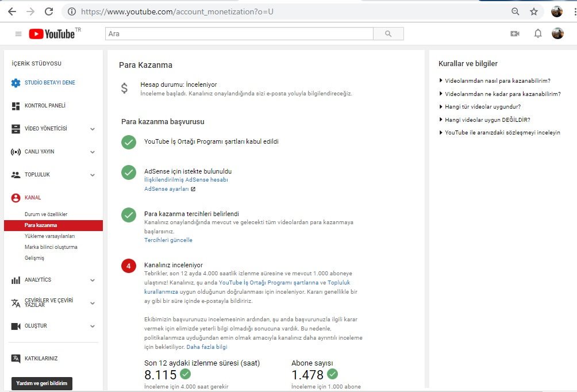Screen dimensions: 577x392
Task: Click Studio Beta'yı Dene link
Action: 49,83
